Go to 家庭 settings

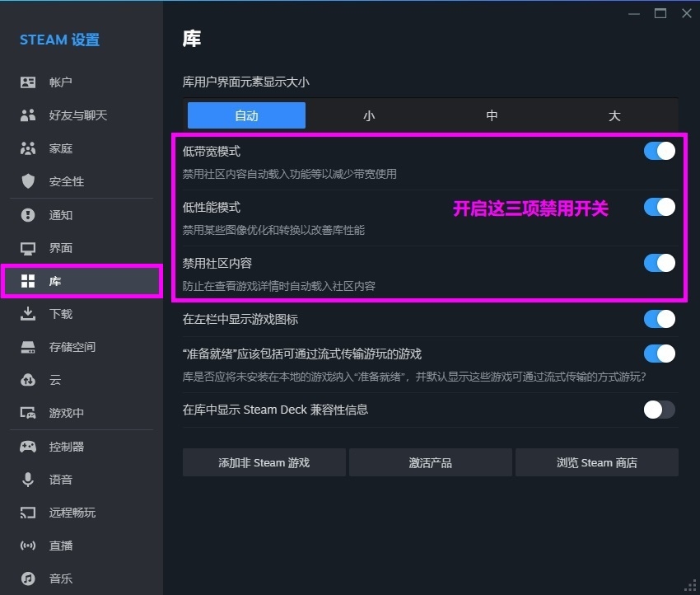pos(82,148)
